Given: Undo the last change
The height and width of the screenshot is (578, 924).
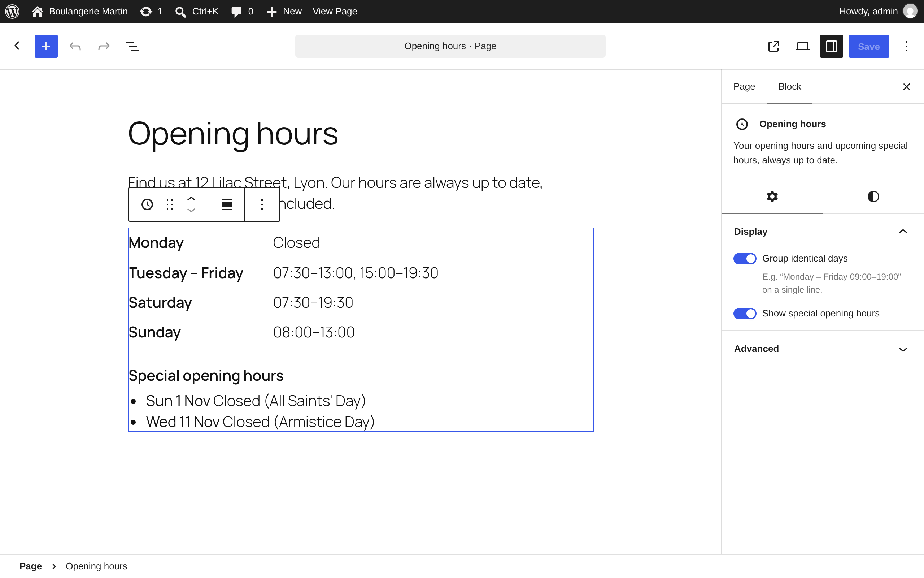Looking at the screenshot, I should coord(75,46).
